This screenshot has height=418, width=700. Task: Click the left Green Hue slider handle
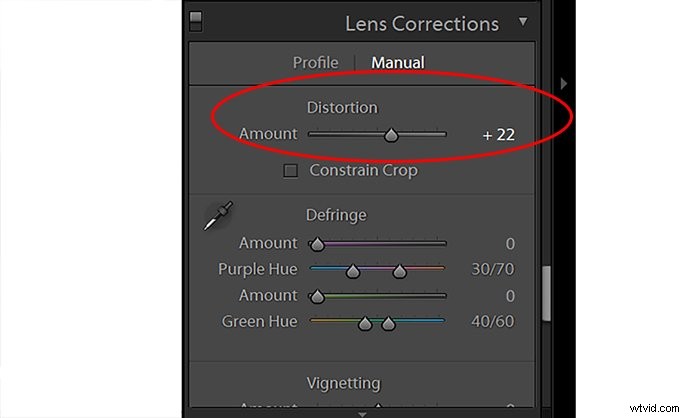(365, 324)
